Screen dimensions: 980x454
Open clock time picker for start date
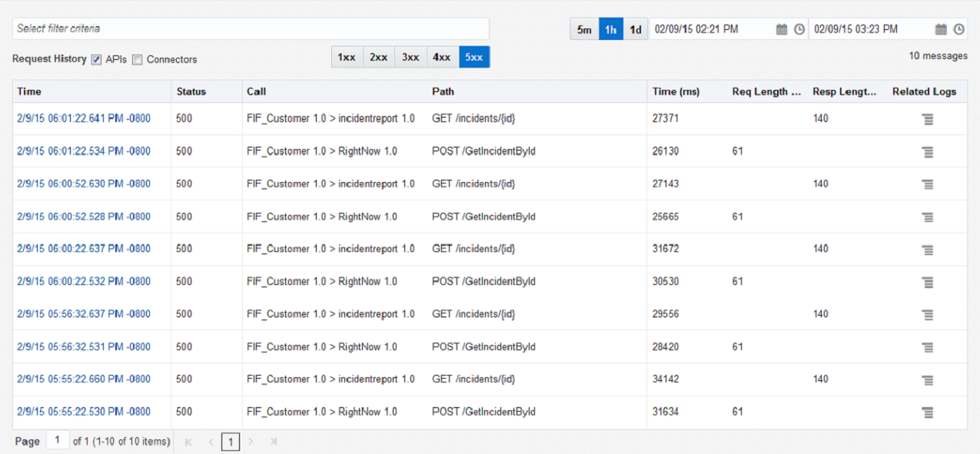pyautogui.click(x=799, y=29)
